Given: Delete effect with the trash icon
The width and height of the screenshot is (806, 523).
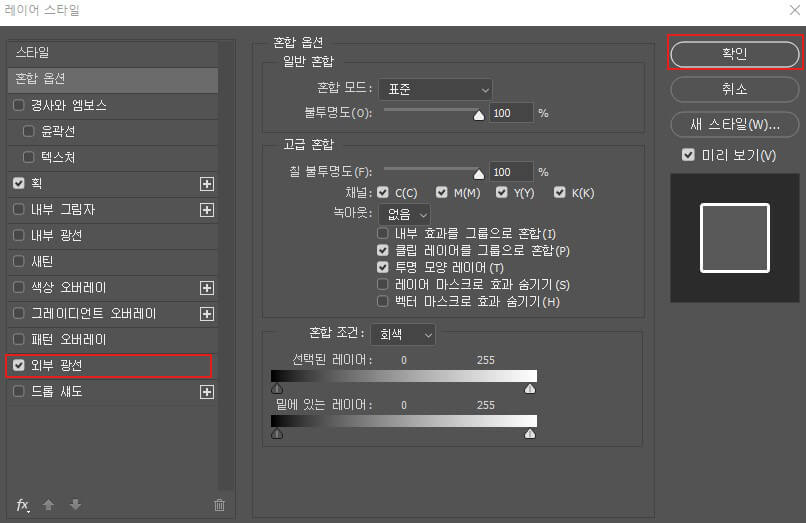Looking at the screenshot, I should point(219,505).
